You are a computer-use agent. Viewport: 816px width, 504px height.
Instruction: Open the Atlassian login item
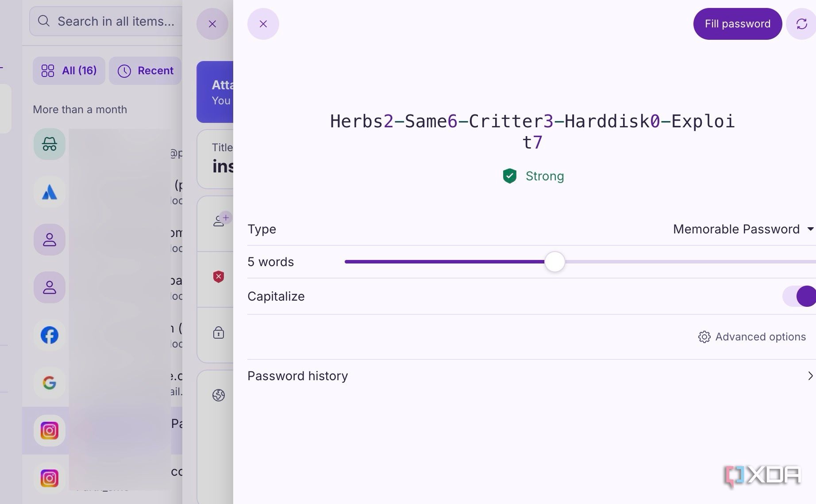point(50,192)
